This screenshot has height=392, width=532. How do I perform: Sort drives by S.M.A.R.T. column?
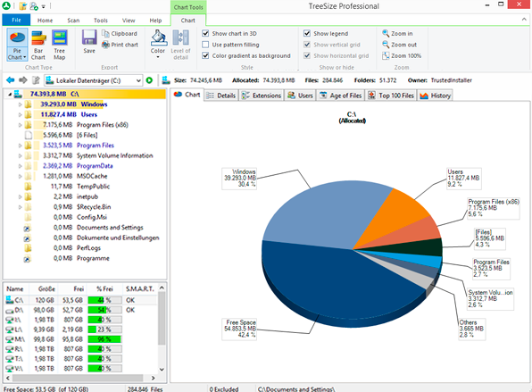click(139, 288)
